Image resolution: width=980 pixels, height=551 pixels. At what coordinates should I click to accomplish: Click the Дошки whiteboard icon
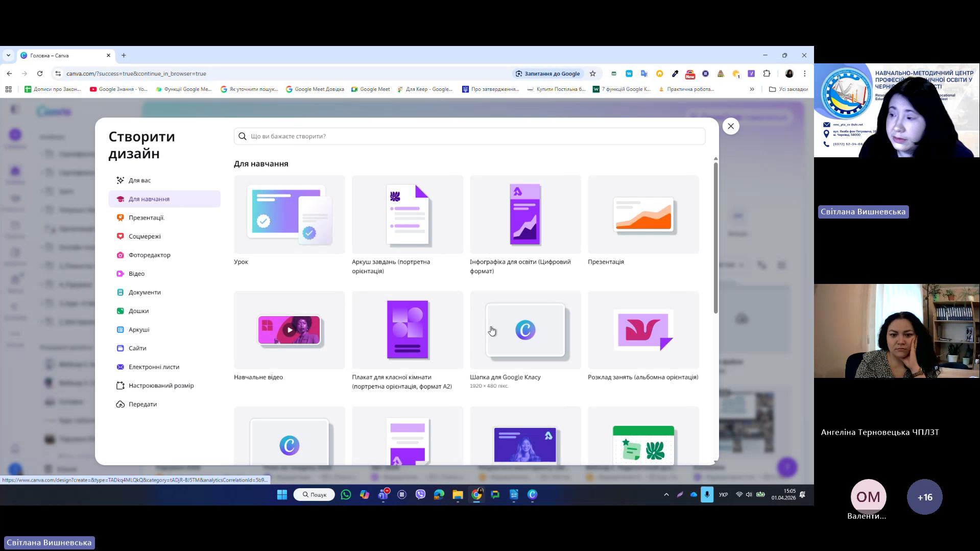point(120,311)
